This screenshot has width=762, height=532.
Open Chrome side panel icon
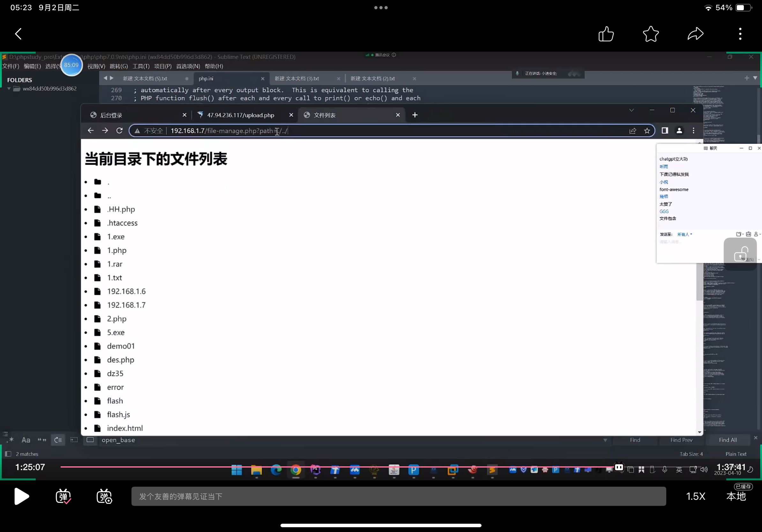point(664,131)
